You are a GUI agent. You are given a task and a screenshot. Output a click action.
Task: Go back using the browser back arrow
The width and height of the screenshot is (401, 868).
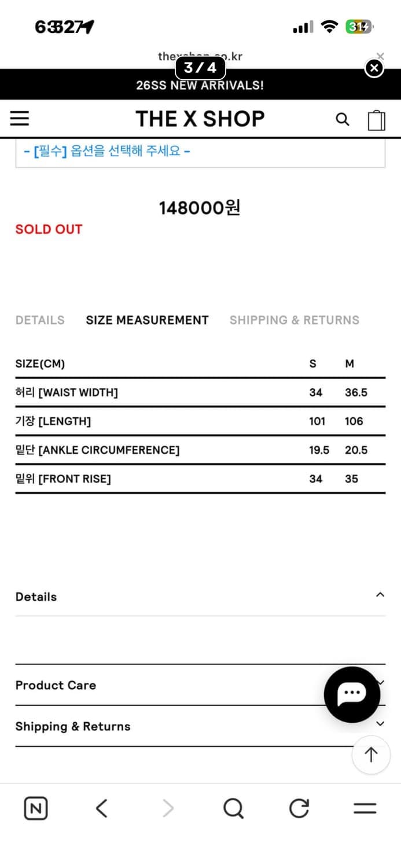click(x=102, y=808)
